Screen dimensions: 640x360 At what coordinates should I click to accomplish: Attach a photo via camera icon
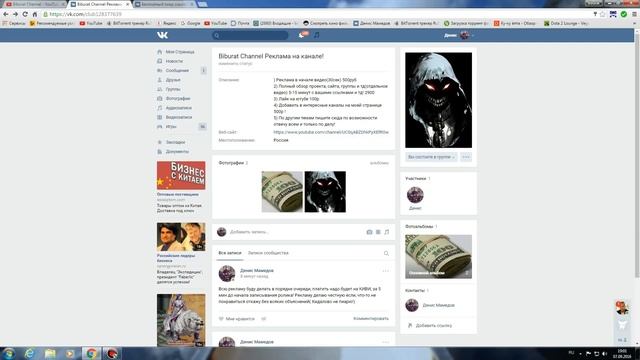[369, 232]
